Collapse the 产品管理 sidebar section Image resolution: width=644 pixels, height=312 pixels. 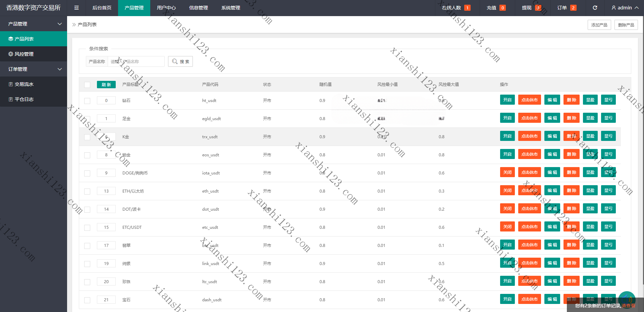tap(34, 24)
